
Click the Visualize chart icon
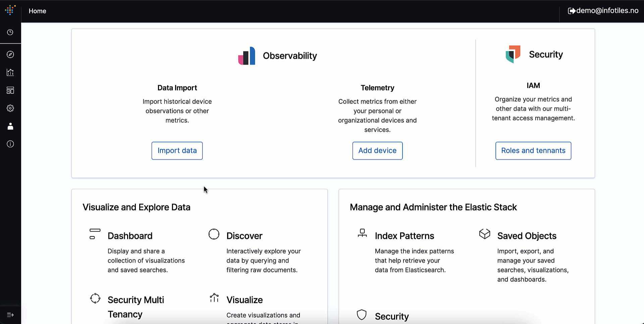point(214,298)
